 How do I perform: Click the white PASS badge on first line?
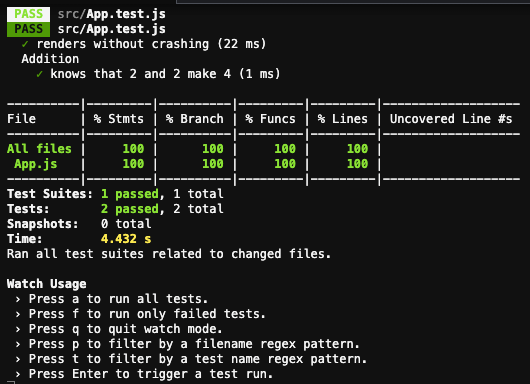28,14
